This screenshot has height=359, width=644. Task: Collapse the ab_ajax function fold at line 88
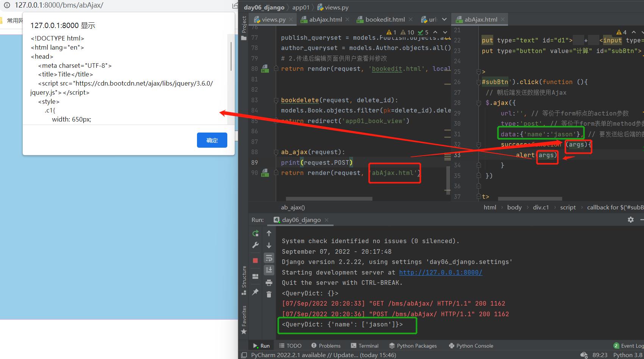coord(276,152)
